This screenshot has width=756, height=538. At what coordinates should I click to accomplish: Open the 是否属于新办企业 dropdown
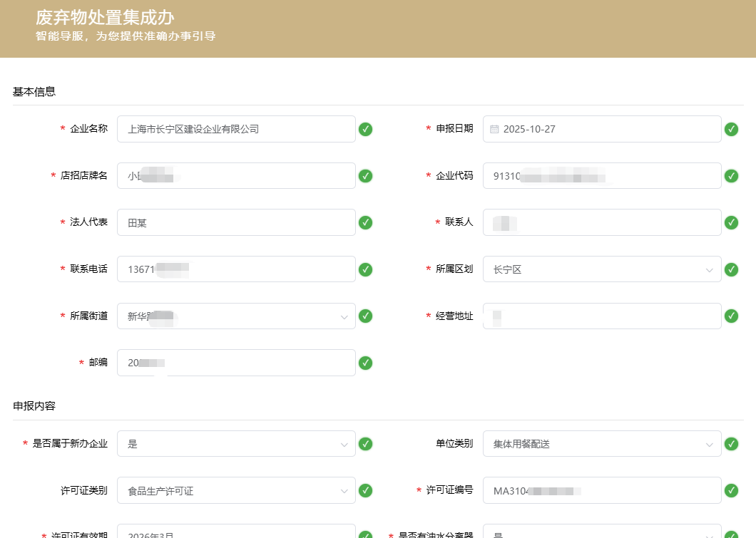[235, 444]
